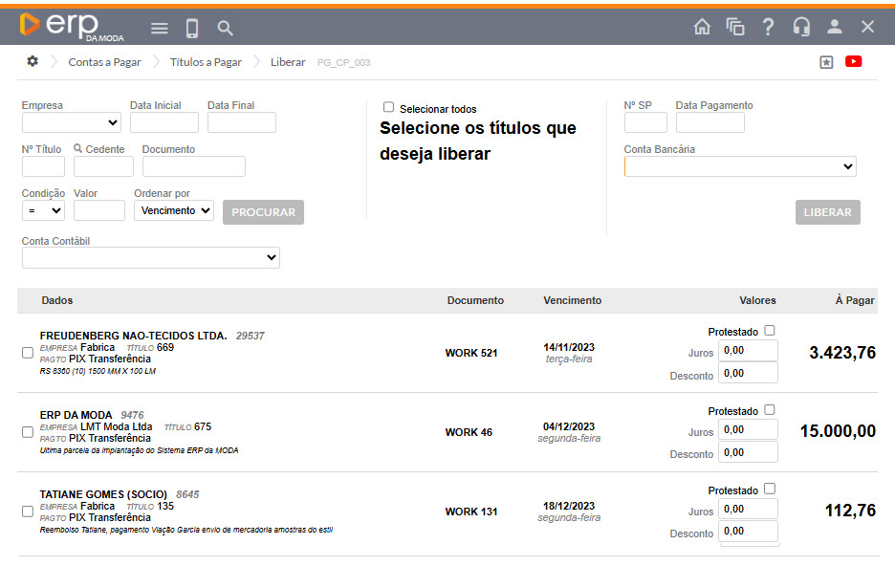Open the Conta Bancária dropdown
Viewport: 895px width, 588px height.
tap(740, 167)
